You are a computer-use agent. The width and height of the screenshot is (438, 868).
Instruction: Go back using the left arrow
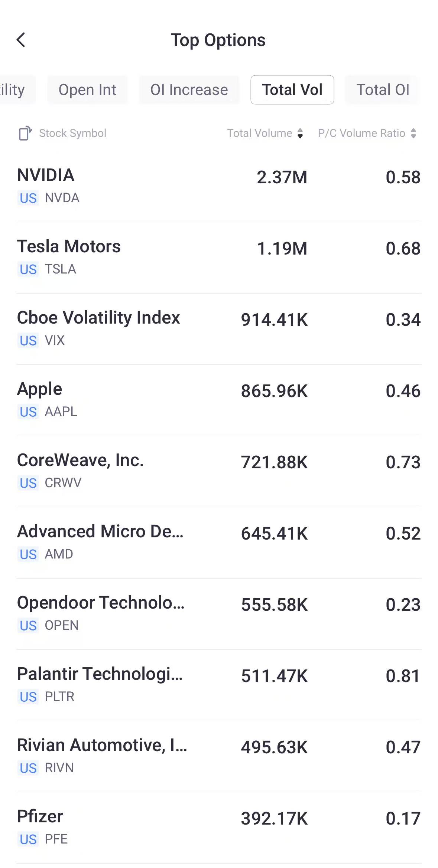click(x=21, y=40)
